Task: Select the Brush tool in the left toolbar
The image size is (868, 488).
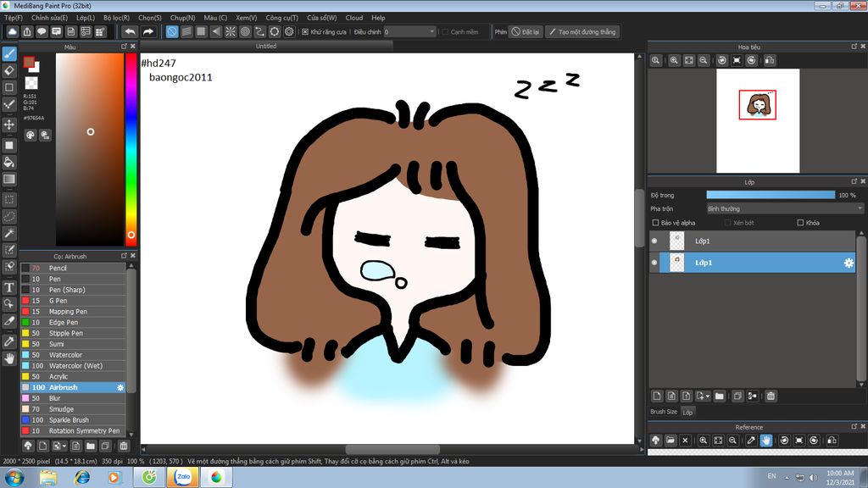Action: point(9,53)
